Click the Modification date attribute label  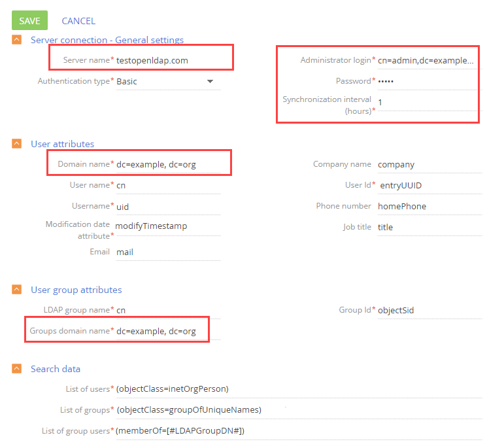78,230
